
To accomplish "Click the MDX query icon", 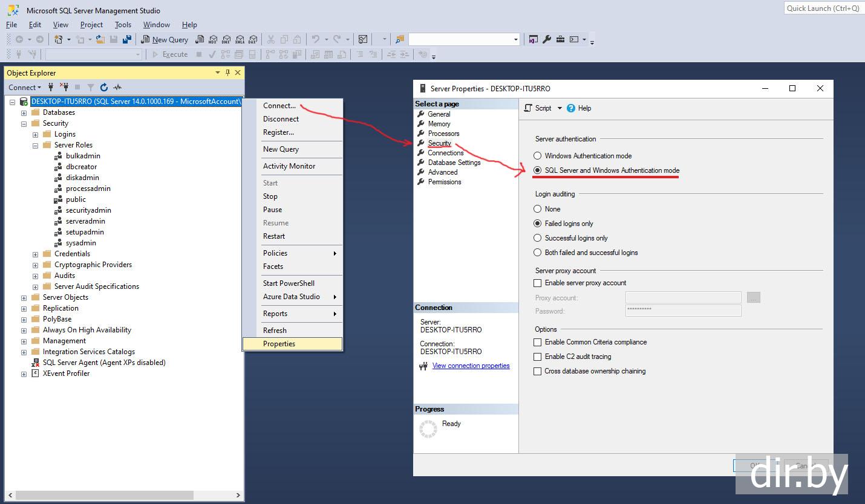I will 213,39.
